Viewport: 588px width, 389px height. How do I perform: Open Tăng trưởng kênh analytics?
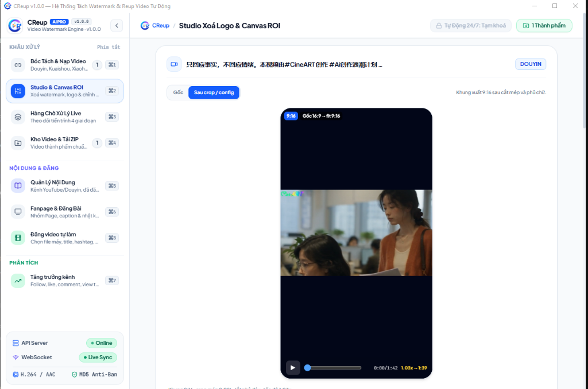[64, 281]
